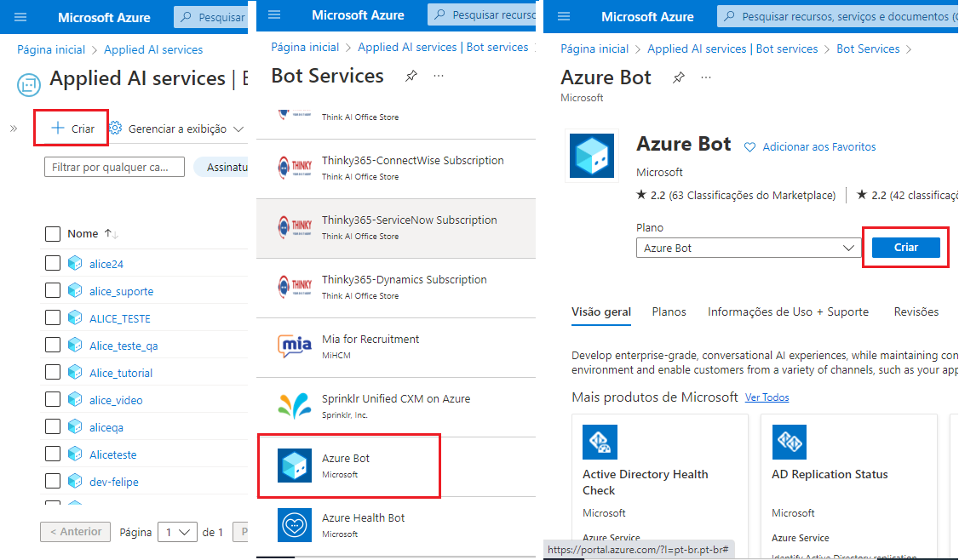Switch to Planos tab

(x=669, y=311)
